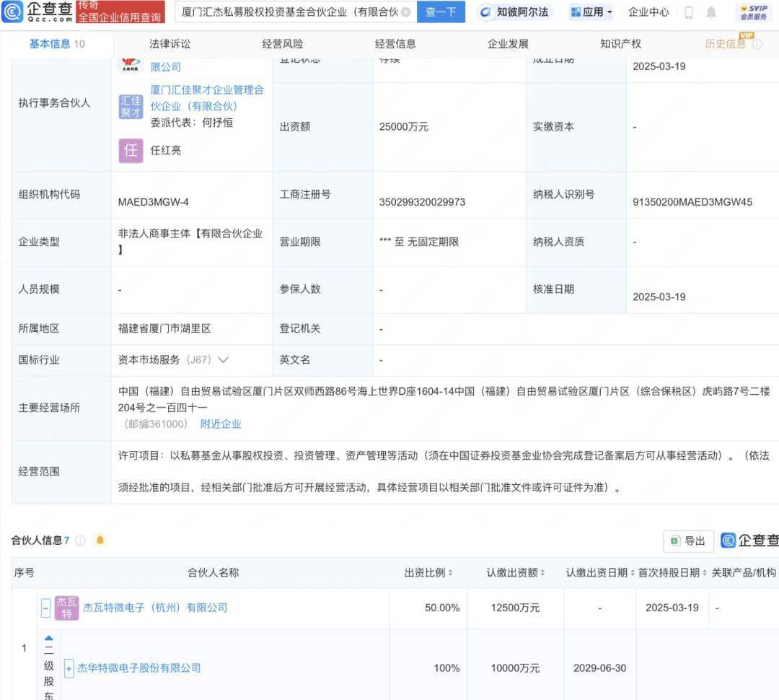Click the info icon beside 历史信息
779x700 pixels.
(x=757, y=44)
